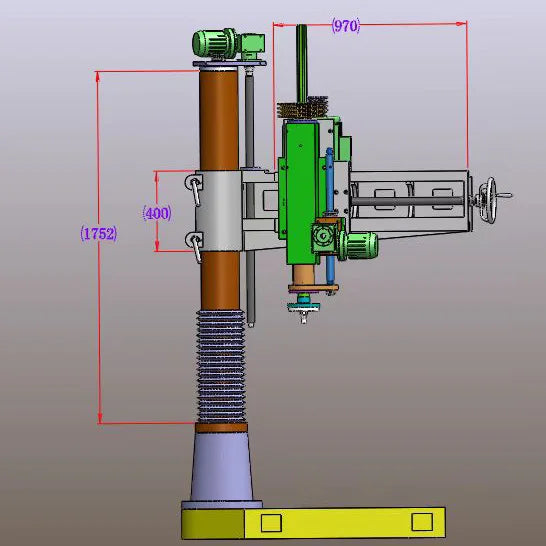Click the small green motor on the head

[358, 245]
